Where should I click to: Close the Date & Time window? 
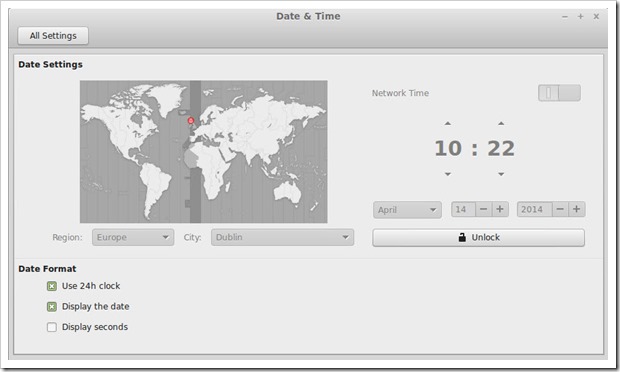596,16
